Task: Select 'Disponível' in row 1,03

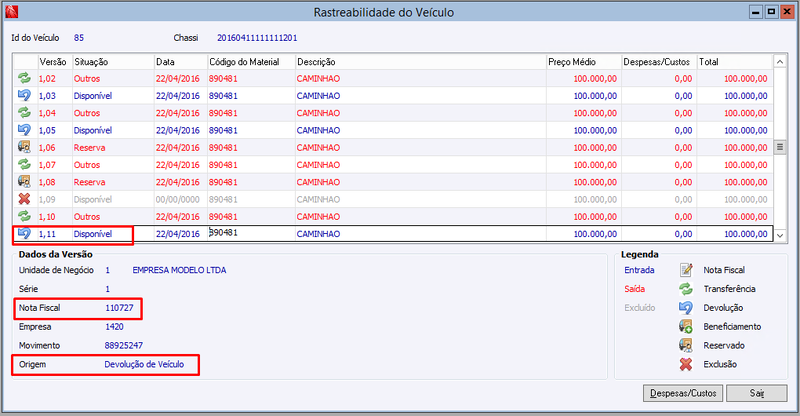Action: coord(92,96)
